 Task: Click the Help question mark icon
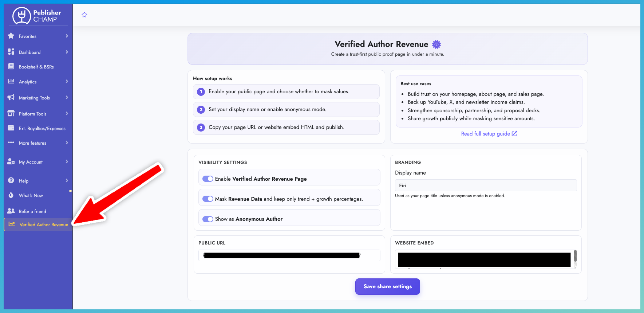pyautogui.click(x=11, y=180)
